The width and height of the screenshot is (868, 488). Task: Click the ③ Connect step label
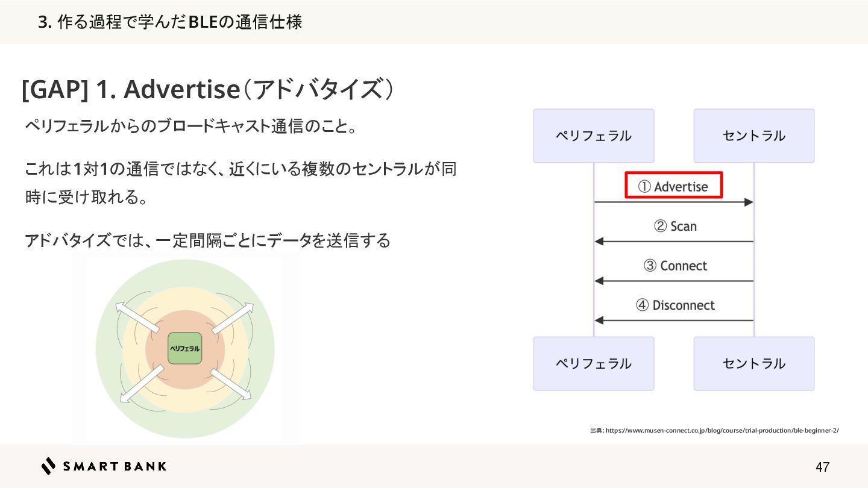click(x=675, y=266)
